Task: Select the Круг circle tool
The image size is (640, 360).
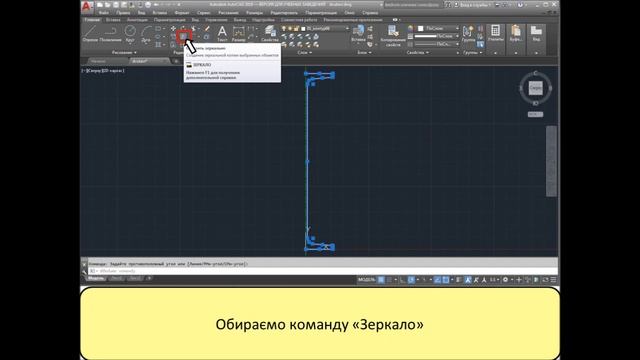Action: [130, 33]
